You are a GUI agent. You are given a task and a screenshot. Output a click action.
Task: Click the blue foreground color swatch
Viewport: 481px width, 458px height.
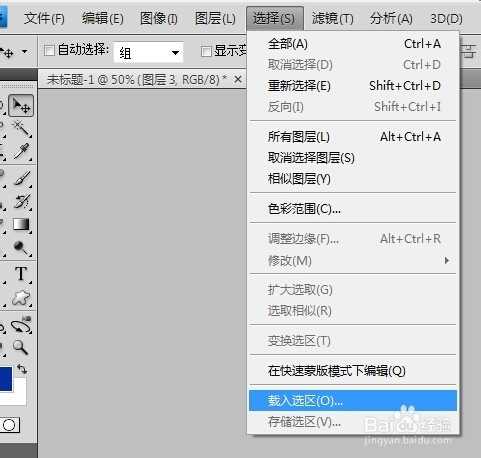(6, 379)
